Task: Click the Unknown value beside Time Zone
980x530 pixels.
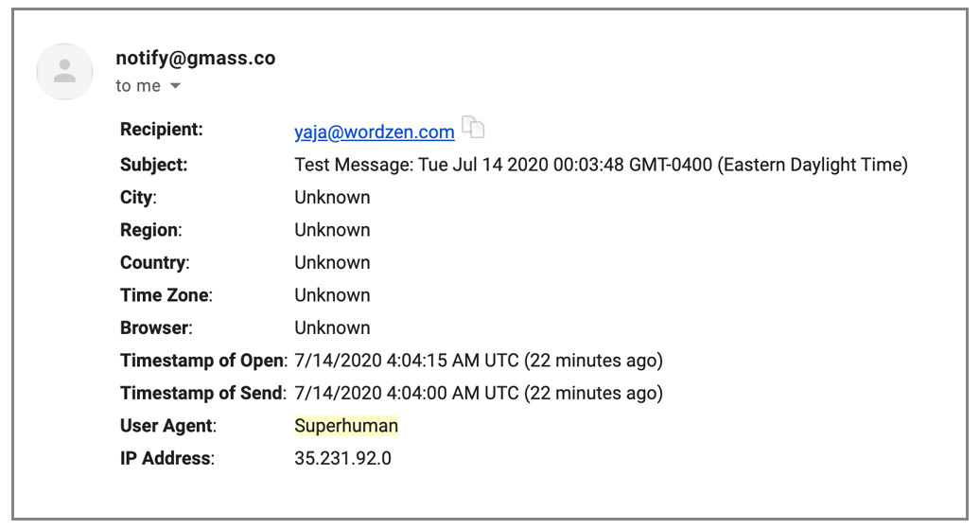Action: pos(332,295)
